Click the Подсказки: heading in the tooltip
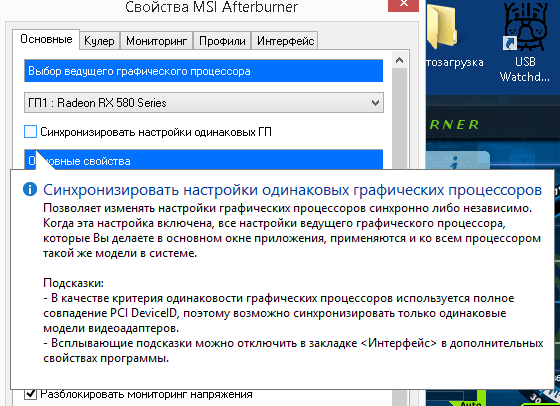 tap(74, 283)
